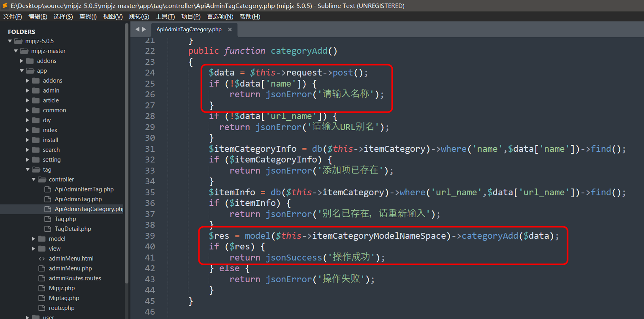The height and width of the screenshot is (319, 644).
Task: Expand the addons folder under app
Action: click(x=28, y=80)
